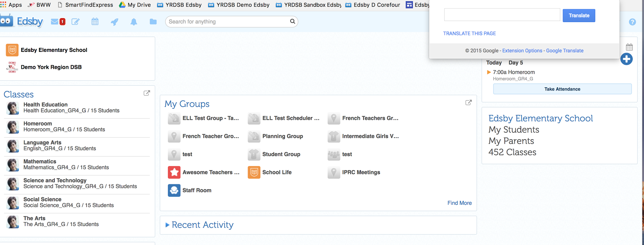This screenshot has width=644, height=245.
Task: Click the Find More link
Action: tap(460, 203)
